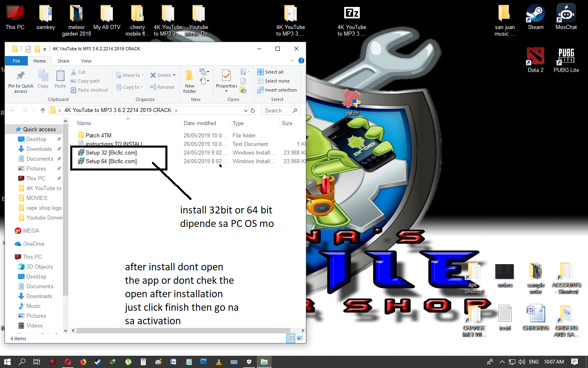Select Setup 64 [Bicfic.com] installer
The image size is (588, 368).
pos(111,161)
